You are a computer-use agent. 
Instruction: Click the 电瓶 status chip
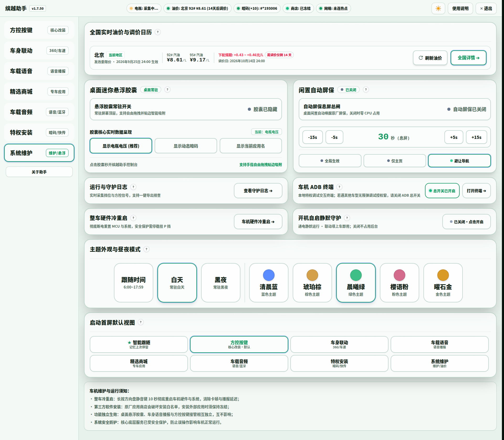(x=144, y=8)
